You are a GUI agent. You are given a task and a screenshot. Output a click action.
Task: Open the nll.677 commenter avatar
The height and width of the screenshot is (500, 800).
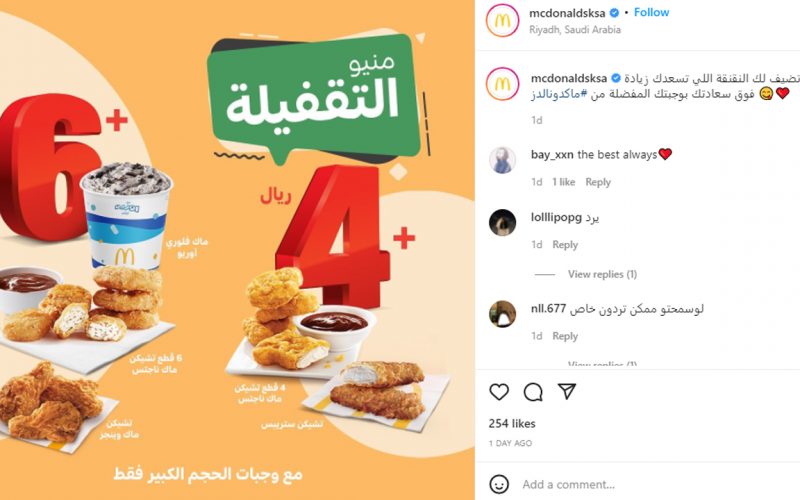click(x=502, y=314)
